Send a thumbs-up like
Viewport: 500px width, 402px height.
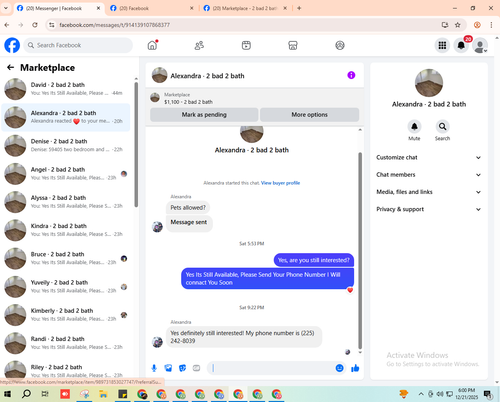[355, 368]
